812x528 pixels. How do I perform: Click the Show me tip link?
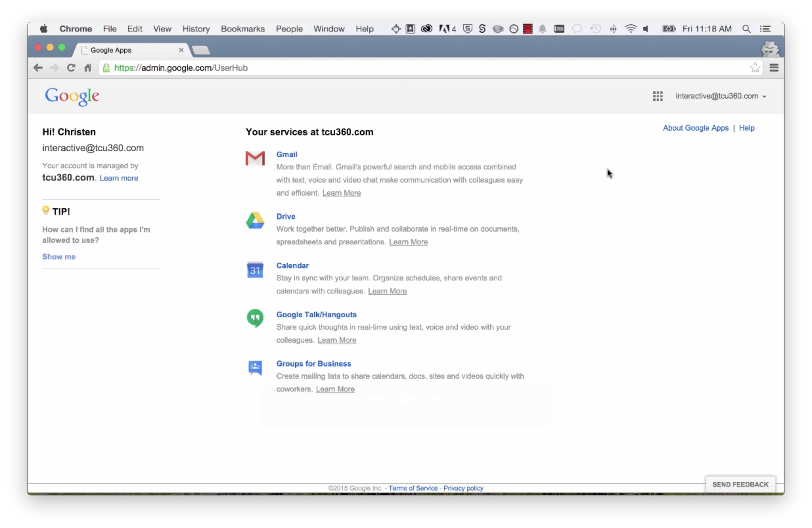tap(59, 256)
